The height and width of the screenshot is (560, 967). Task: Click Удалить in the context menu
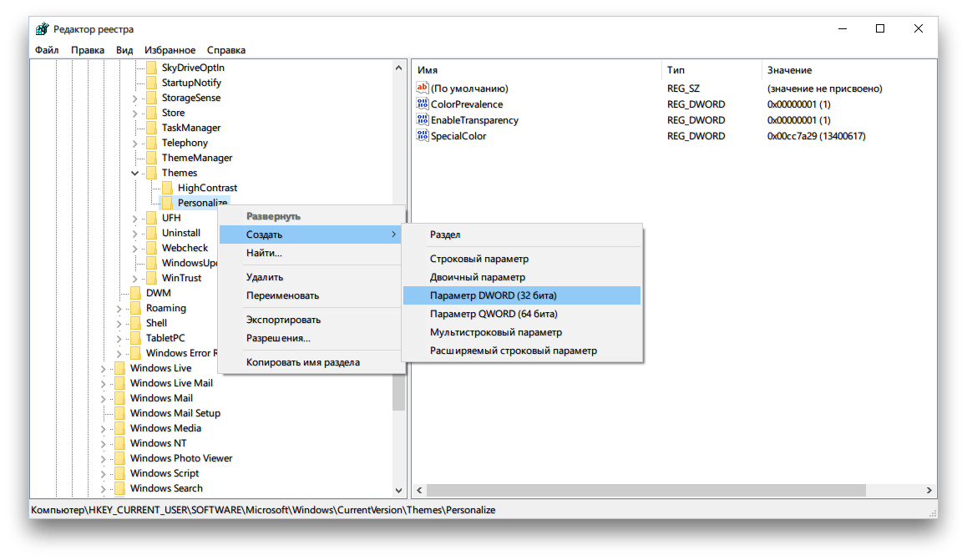[310, 277]
